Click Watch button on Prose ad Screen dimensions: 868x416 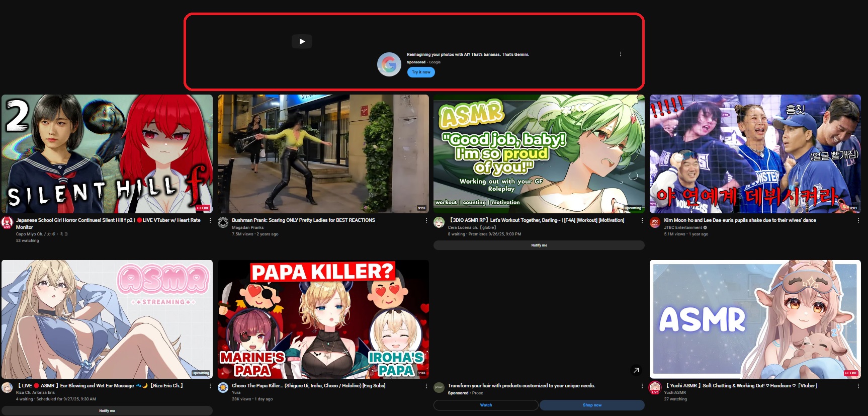pos(486,405)
